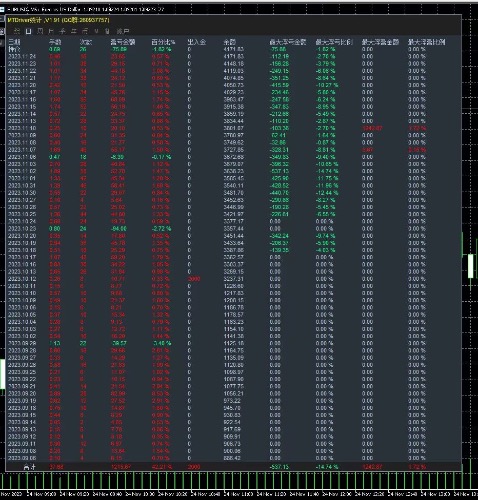Click the 余额 column header
478x500 pixels.
pyautogui.click(x=229, y=42)
